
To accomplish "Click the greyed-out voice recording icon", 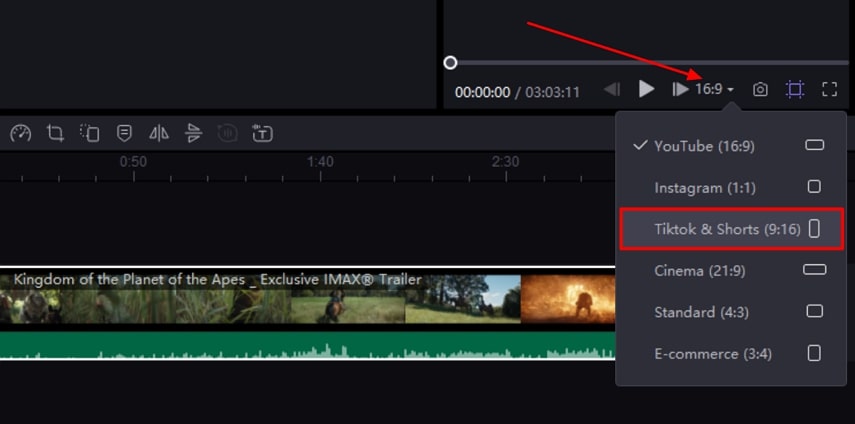I will (227, 133).
